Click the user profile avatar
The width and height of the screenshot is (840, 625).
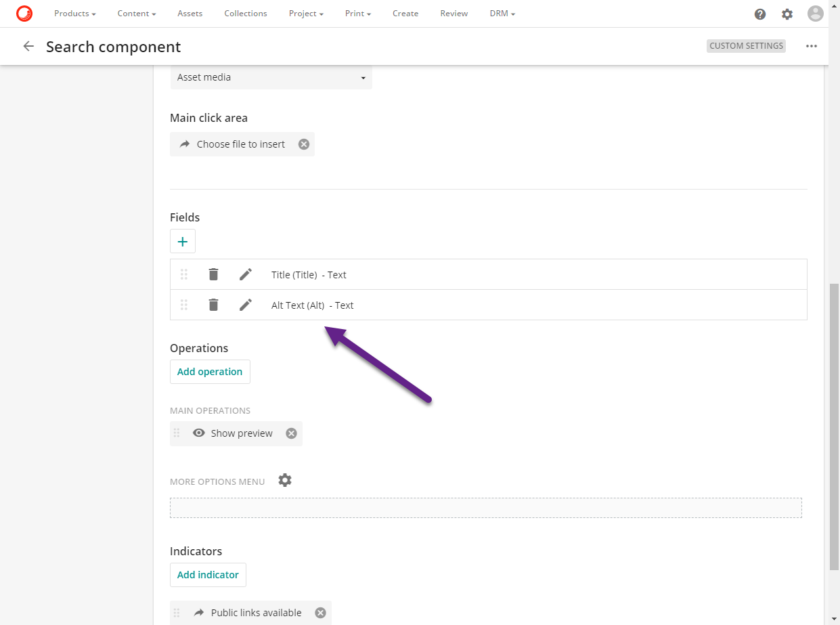coord(816,14)
